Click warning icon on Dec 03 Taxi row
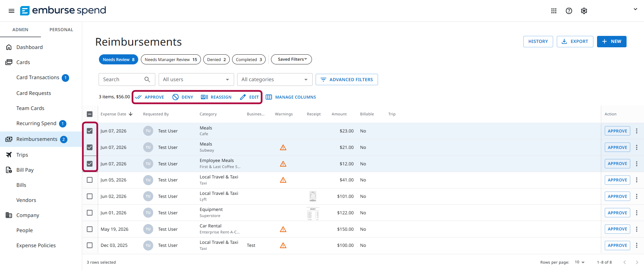 point(283,246)
